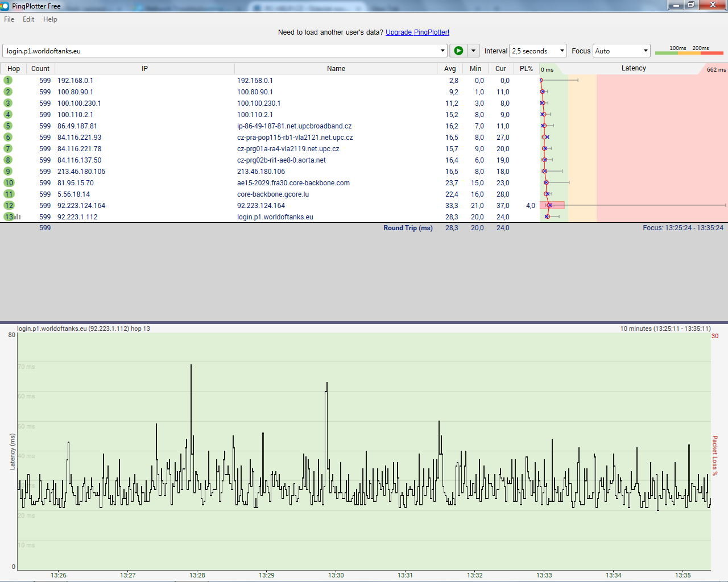Select the hop 7 green circle icon
The image size is (728, 582).
(x=8, y=149)
